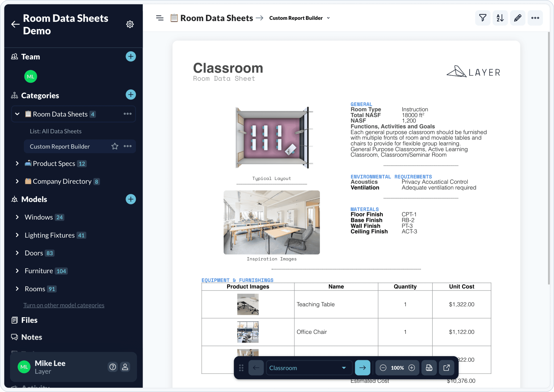Select Custom Report Builder list item

click(59, 146)
